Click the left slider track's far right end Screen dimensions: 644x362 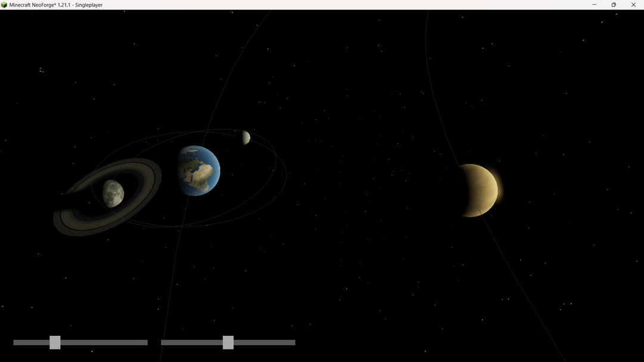145,342
